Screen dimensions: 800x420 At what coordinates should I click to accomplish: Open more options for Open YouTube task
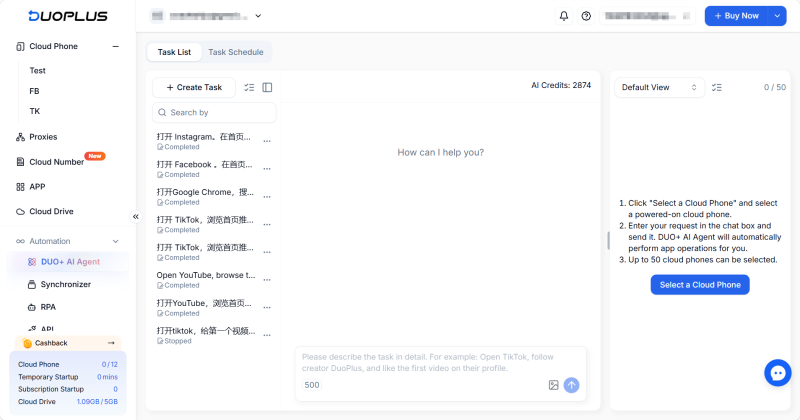[x=267, y=280]
